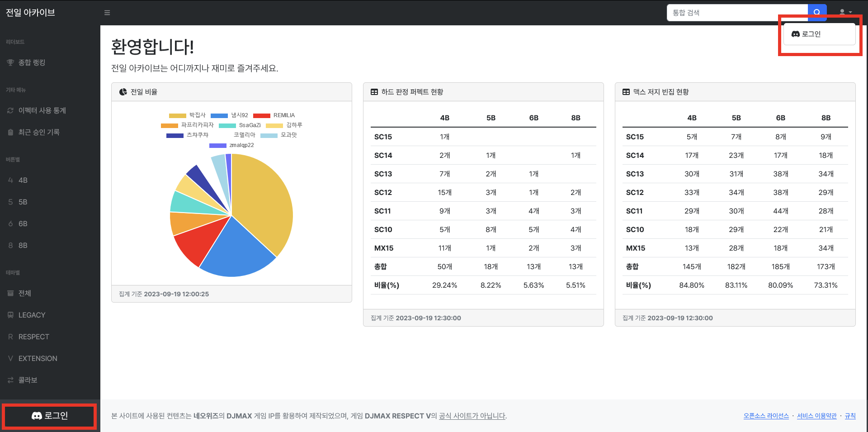This screenshot has width=868, height=432.
Task: Open the 오픈소스 라이선스 link
Action: pyautogui.click(x=766, y=416)
